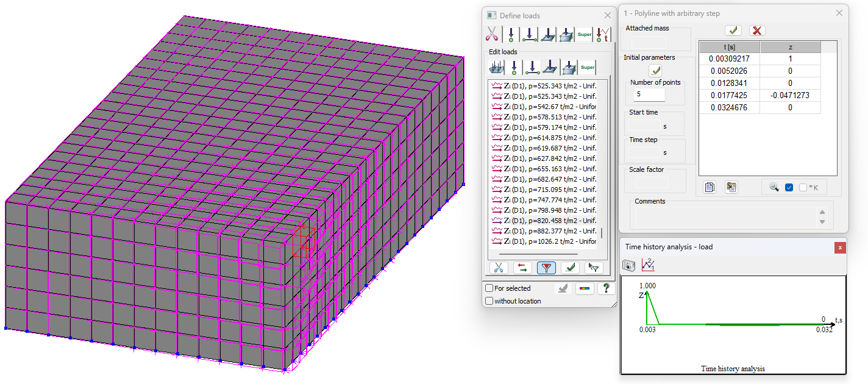Image resolution: width=868 pixels, height=384 pixels.
Task: Click the swap arrows icon below loads list
Action: point(522,268)
